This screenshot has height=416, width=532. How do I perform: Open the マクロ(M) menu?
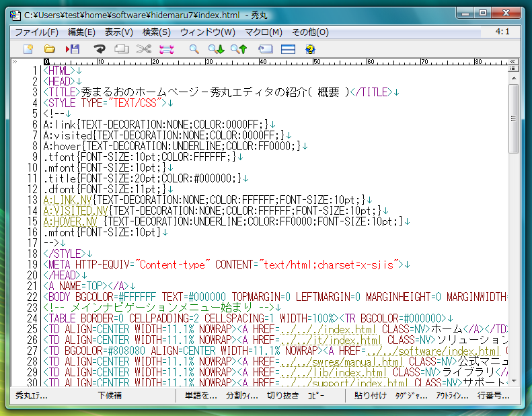264,32
